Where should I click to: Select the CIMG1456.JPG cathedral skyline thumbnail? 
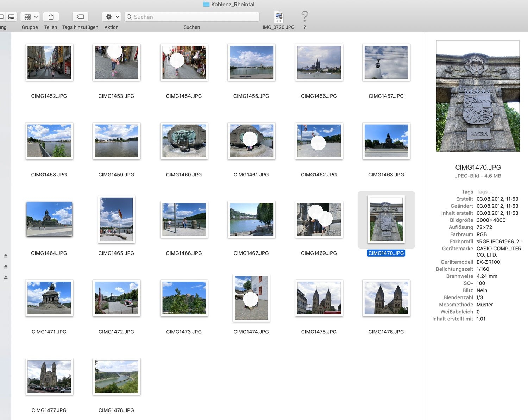coord(319,62)
